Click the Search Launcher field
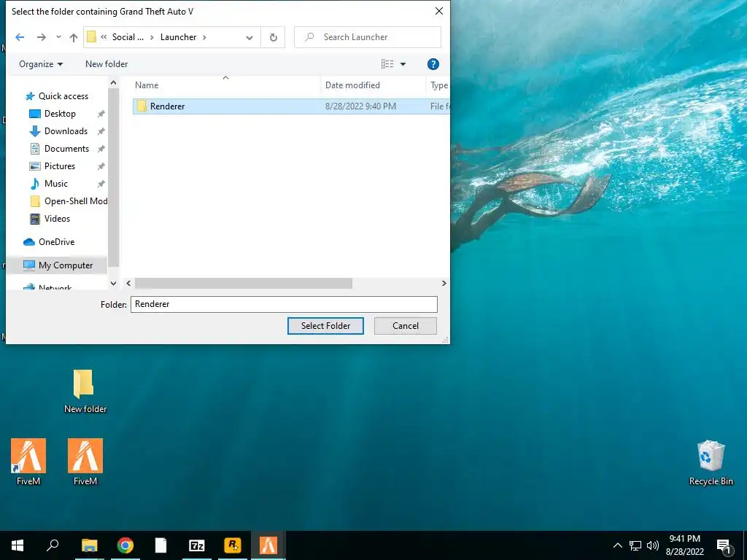This screenshot has height=560, width=747. coord(368,37)
